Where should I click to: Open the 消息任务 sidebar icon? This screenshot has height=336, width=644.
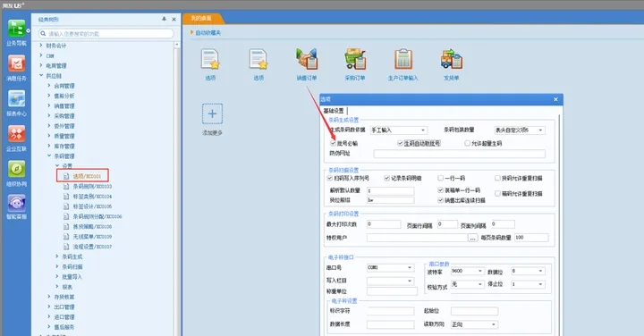click(16, 63)
